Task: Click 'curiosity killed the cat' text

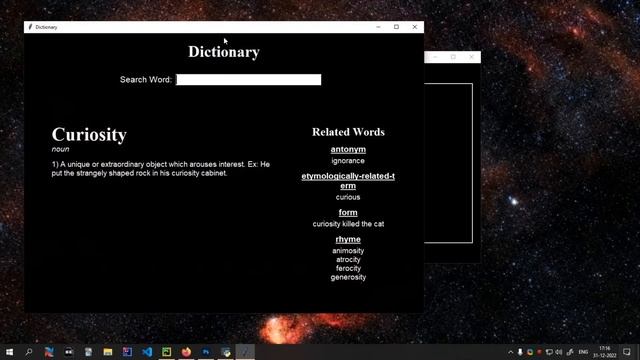Action: pos(348,224)
